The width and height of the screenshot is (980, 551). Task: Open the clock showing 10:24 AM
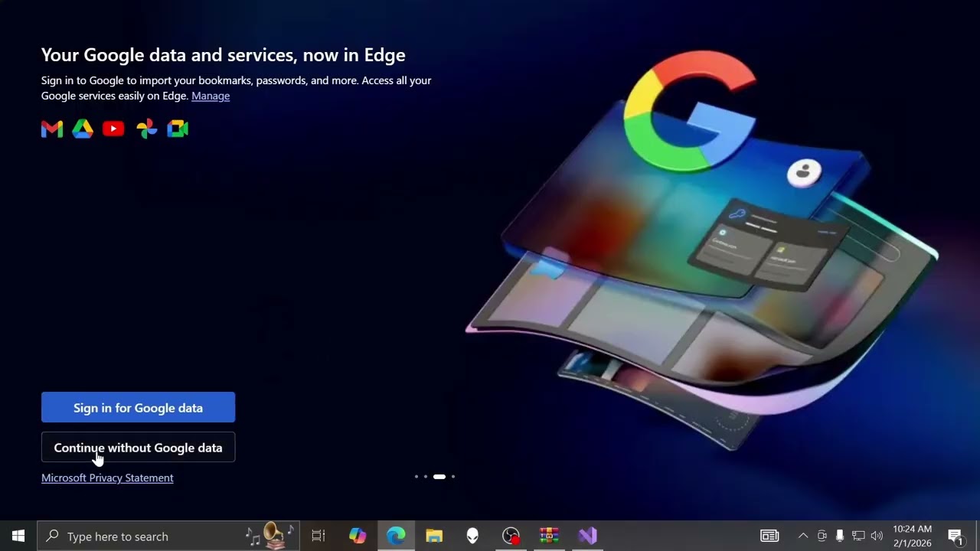pos(912,536)
